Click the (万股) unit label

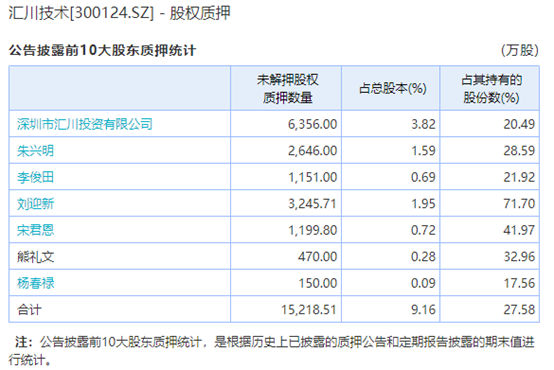tap(519, 51)
